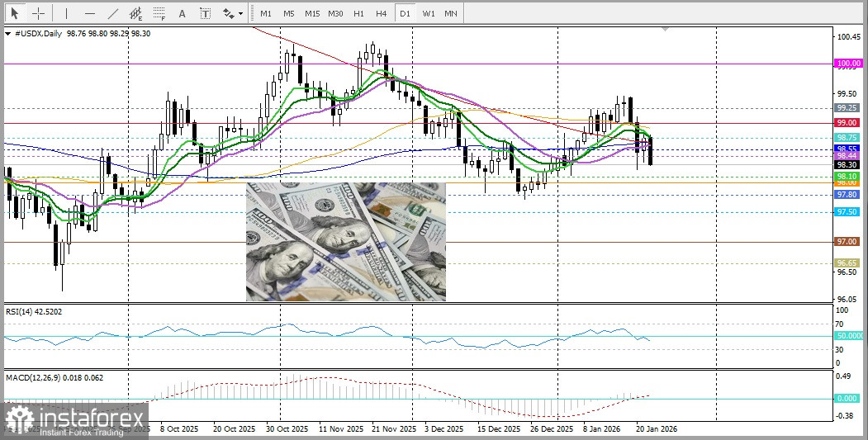Switch to M1 timeframe
Viewport: 868px width, 440px height.
[x=266, y=13]
